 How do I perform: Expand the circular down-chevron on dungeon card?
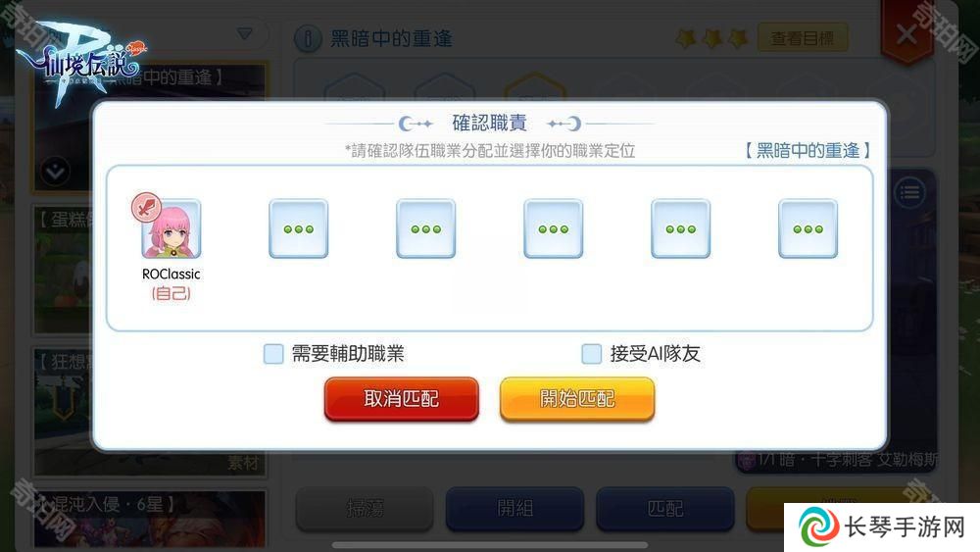pyautogui.click(x=55, y=172)
